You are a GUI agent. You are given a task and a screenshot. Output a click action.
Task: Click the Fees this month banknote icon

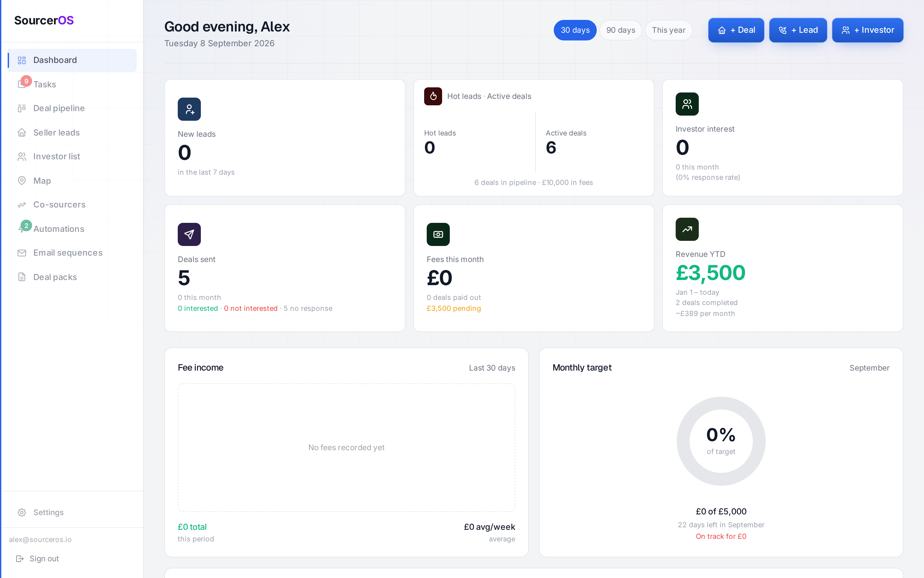click(x=438, y=234)
